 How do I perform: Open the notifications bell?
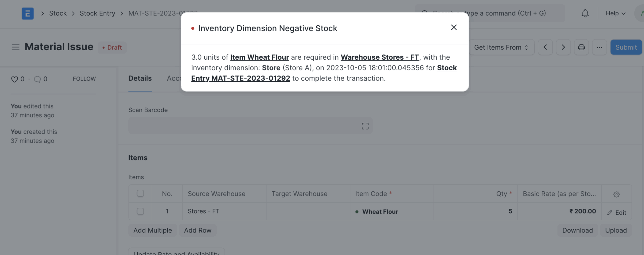point(585,13)
